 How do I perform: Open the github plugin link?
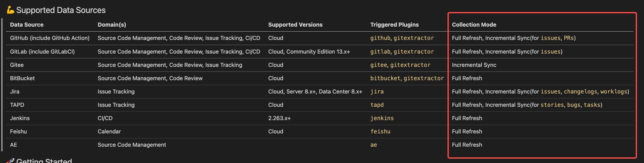(x=380, y=38)
